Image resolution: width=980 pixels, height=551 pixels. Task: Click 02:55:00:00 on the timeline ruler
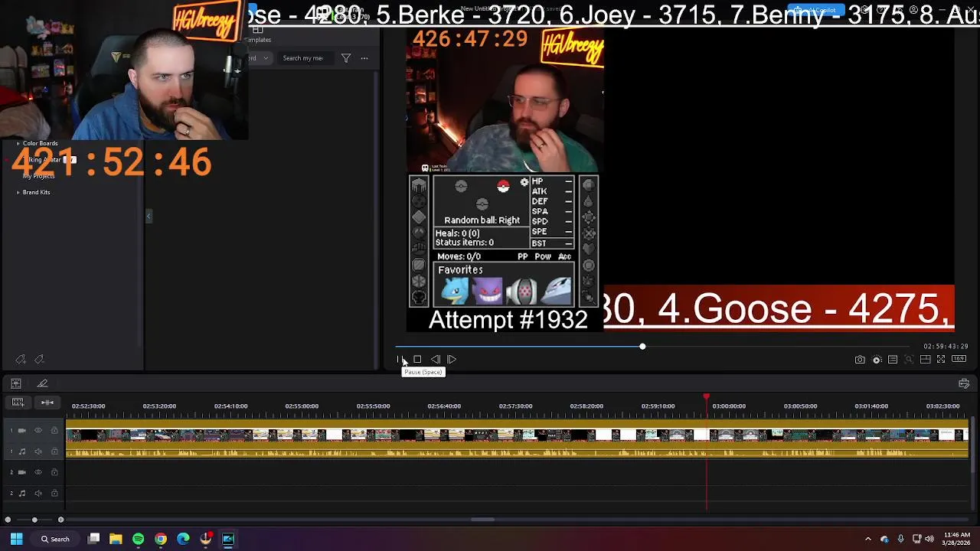[302, 406]
